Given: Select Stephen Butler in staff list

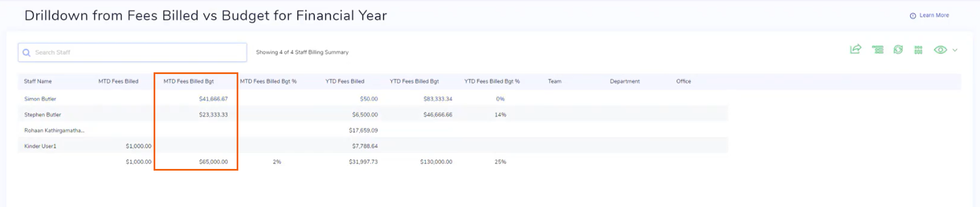Looking at the screenshot, I should (43, 115).
